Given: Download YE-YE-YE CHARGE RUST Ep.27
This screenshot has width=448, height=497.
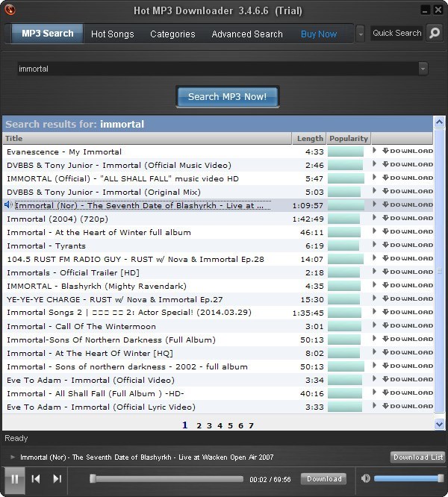Looking at the screenshot, I should [x=408, y=298].
